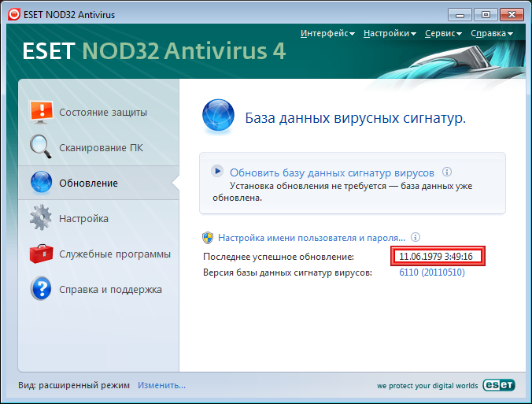This screenshot has width=532, height=404.
Task: Maximize the ESET NOD32 window
Action: [x=486, y=15]
